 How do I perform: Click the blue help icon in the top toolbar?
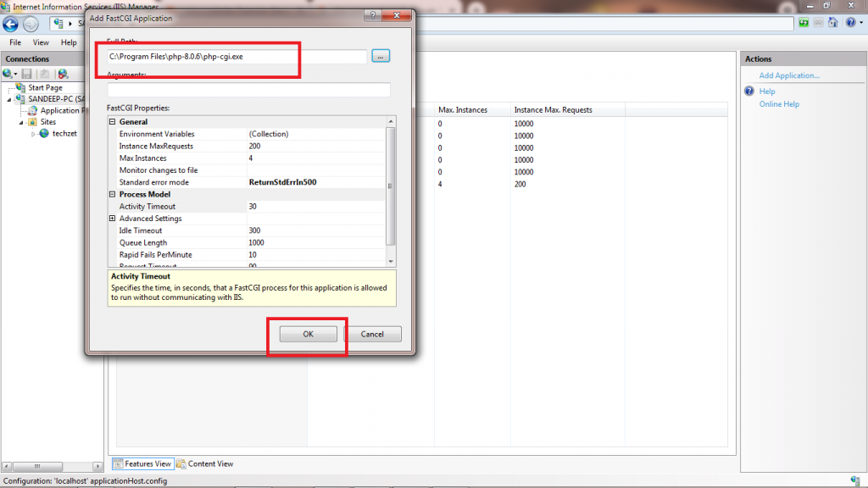(x=849, y=23)
